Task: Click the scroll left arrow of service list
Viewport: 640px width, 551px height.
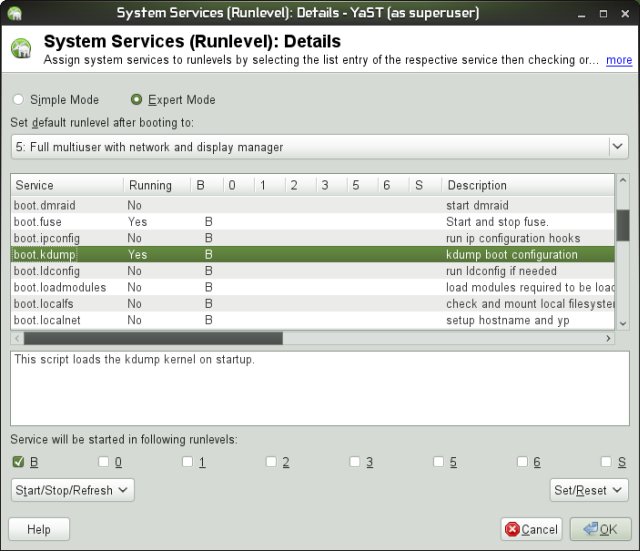Action: [18, 339]
